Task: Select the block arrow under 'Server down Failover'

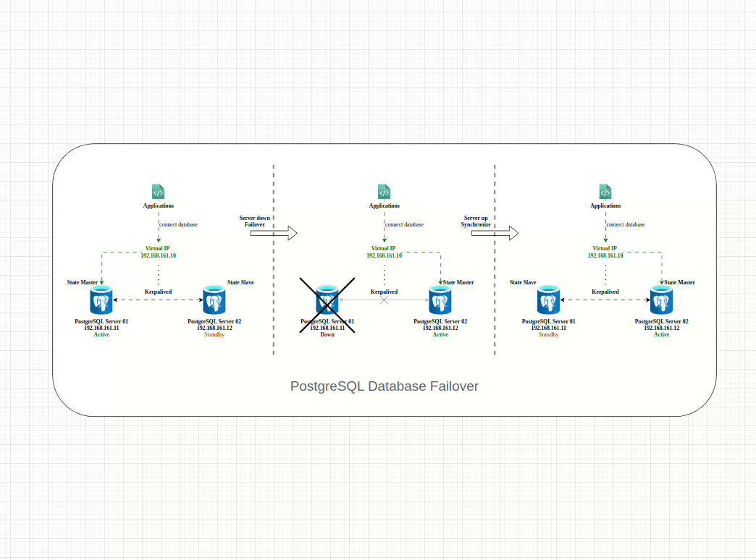Action: [274, 233]
